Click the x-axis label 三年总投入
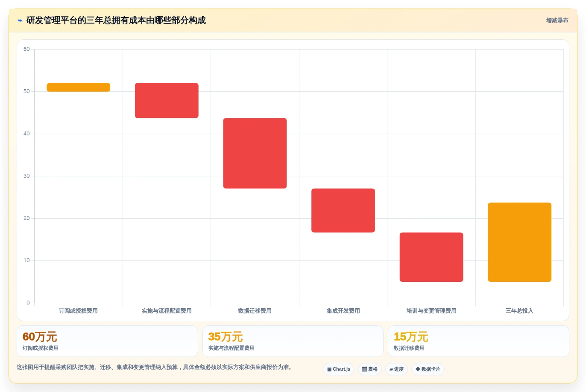Viewport: 586px width, 392px height. [x=519, y=311]
